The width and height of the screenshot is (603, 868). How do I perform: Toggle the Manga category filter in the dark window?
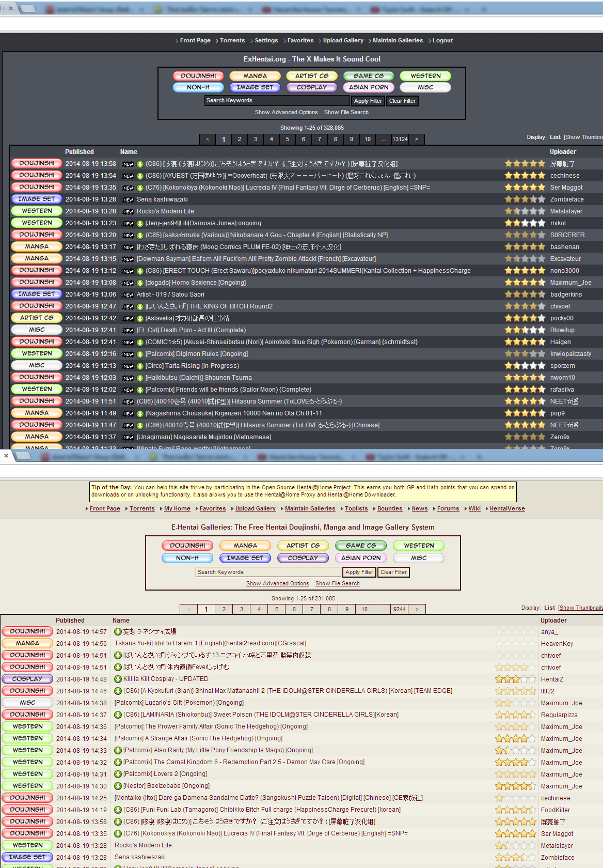(255, 76)
